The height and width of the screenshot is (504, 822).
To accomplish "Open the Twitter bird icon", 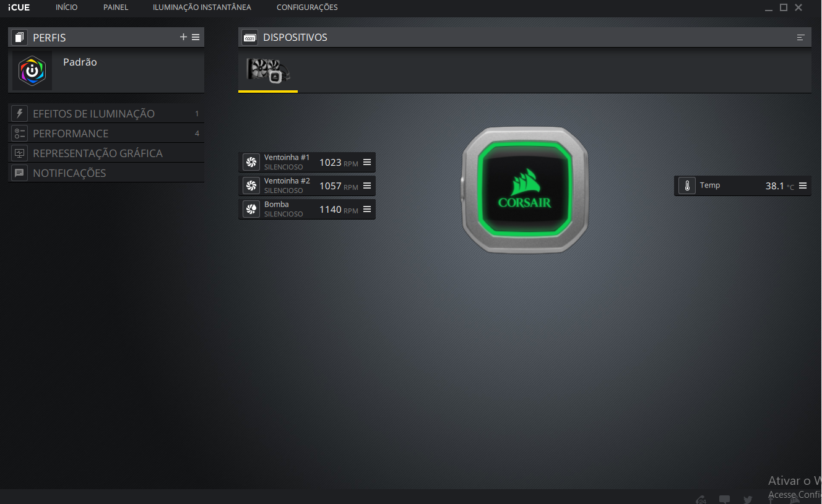I will click(748, 499).
